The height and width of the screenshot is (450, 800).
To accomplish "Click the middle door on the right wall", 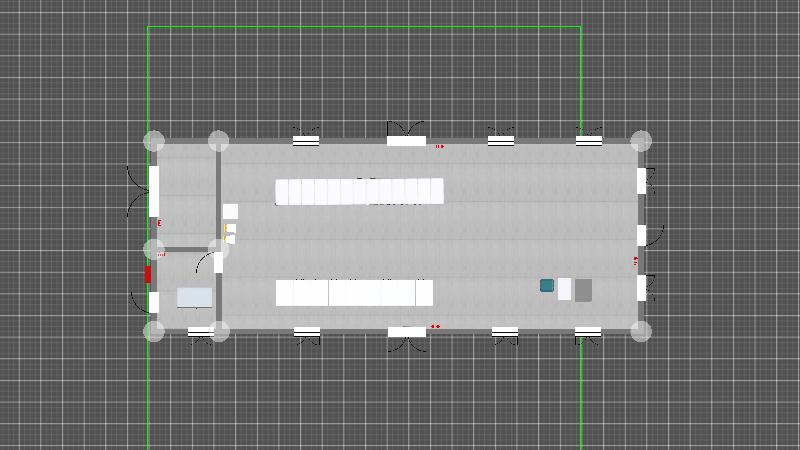I will click(x=642, y=235).
